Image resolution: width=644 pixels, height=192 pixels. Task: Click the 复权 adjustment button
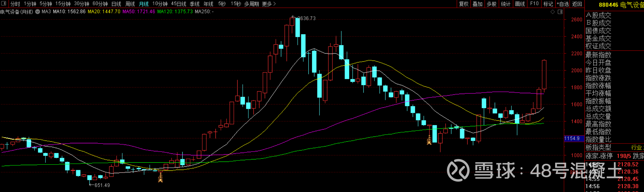[464, 4]
